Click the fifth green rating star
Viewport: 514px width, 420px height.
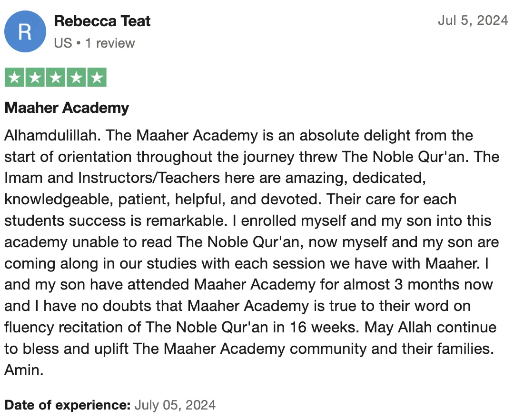(x=97, y=77)
